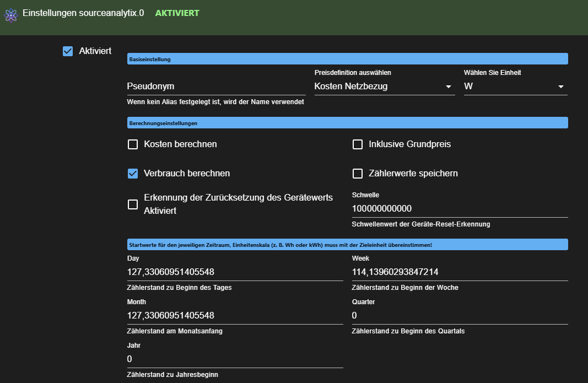The image size is (588, 383).
Task: Click the Month start value field
Action: [234, 315]
